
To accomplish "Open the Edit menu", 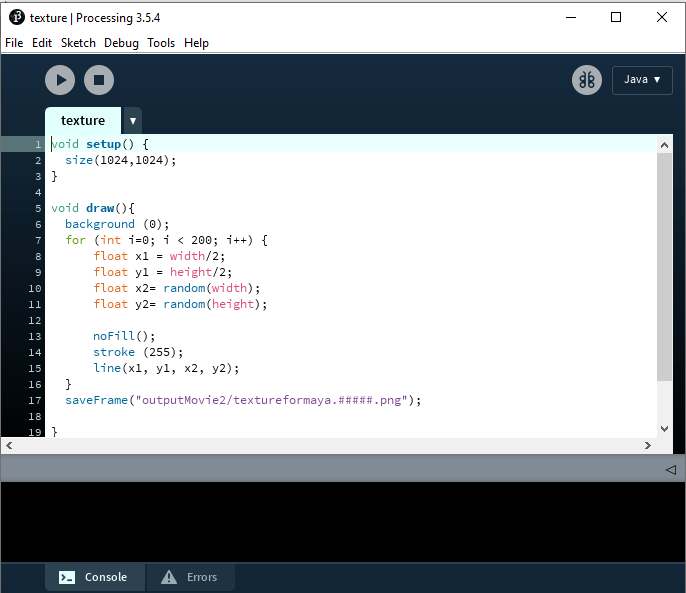I will [42, 43].
